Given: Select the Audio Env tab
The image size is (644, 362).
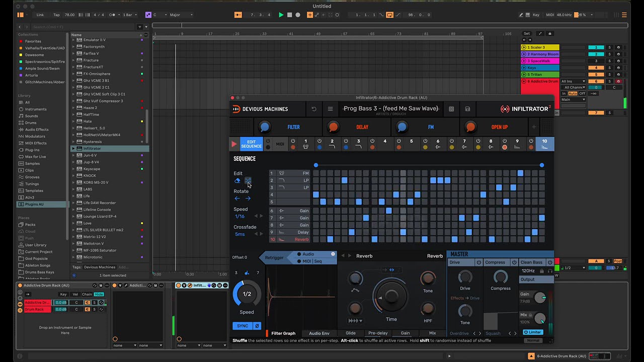Looking at the screenshot, I should 319,333.
